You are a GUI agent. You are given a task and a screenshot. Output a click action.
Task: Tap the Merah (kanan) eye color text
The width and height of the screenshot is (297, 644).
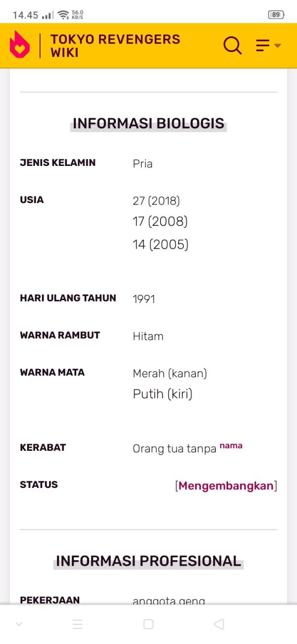170,374
